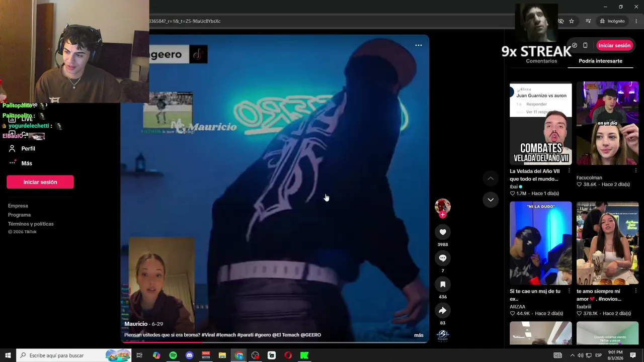Open the 'te amo siempre mi amor' thumbnail
Screen dimensions: 644x362
click(x=608, y=243)
